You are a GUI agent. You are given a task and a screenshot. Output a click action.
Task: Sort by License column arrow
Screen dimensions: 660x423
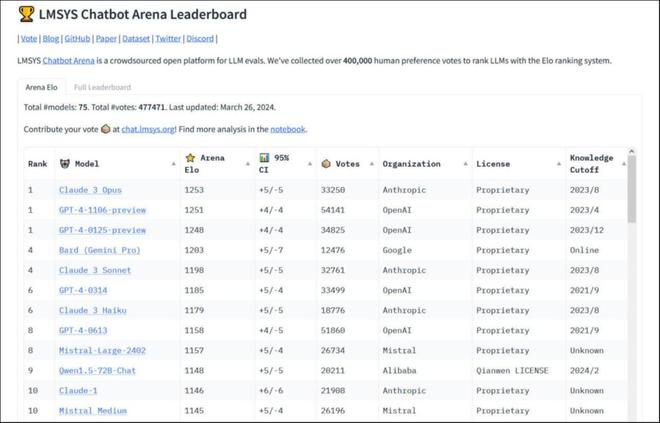[559, 164]
